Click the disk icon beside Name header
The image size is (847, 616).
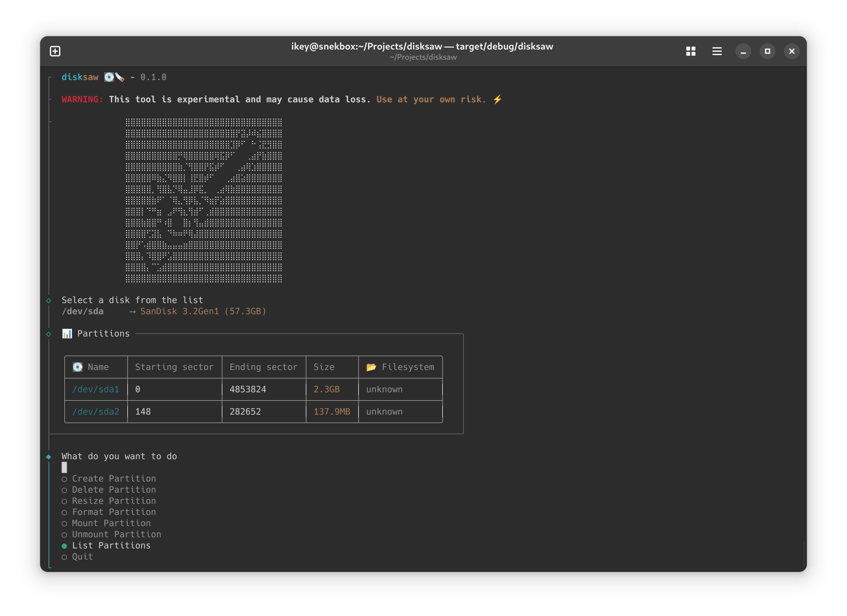78,367
